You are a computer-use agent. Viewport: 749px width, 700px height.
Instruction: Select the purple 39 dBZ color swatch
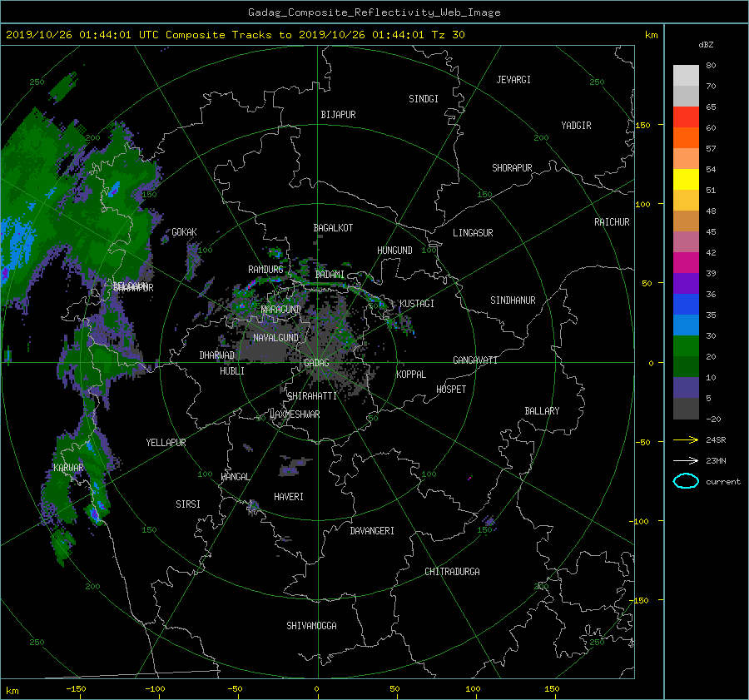tap(686, 283)
